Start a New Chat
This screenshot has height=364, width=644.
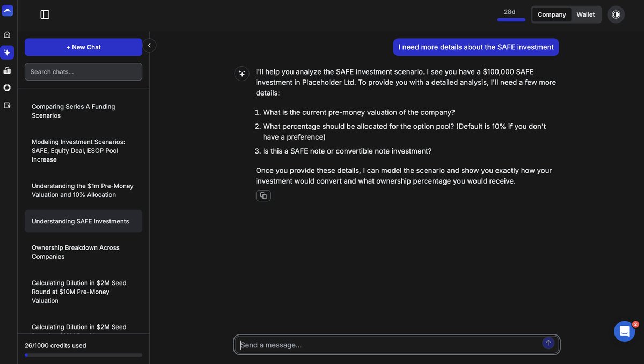(x=83, y=47)
